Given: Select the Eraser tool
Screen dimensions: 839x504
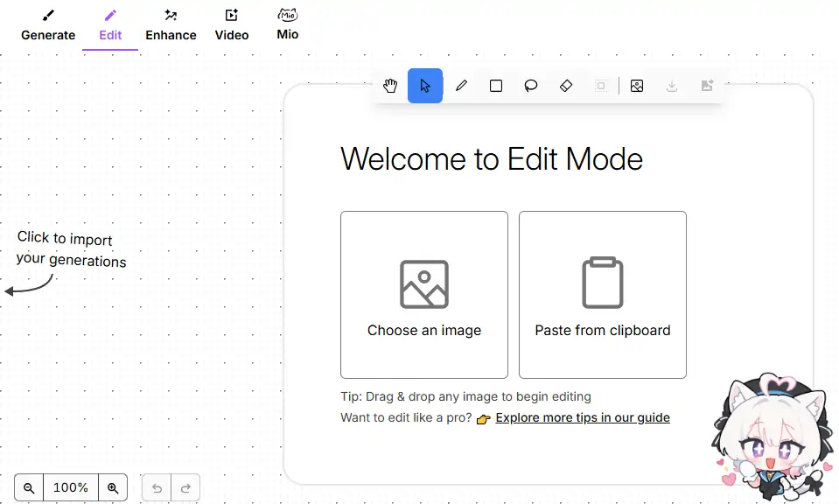Looking at the screenshot, I should tap(566, 86).
